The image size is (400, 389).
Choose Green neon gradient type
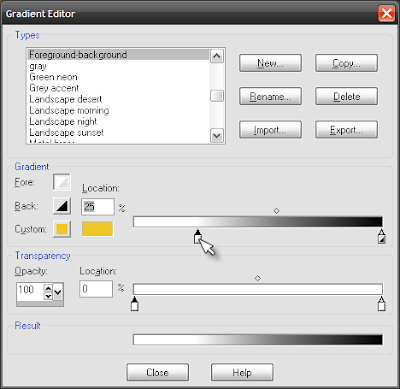(x=118, y=77)
